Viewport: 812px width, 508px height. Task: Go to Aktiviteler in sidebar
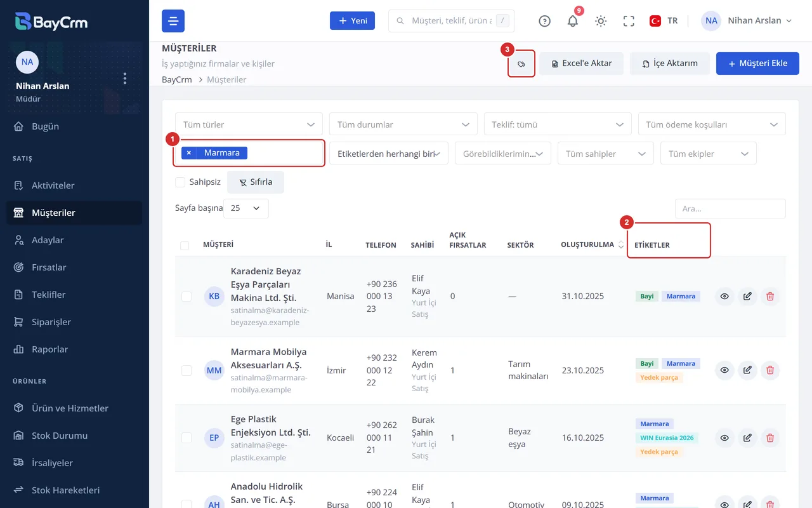74,185
